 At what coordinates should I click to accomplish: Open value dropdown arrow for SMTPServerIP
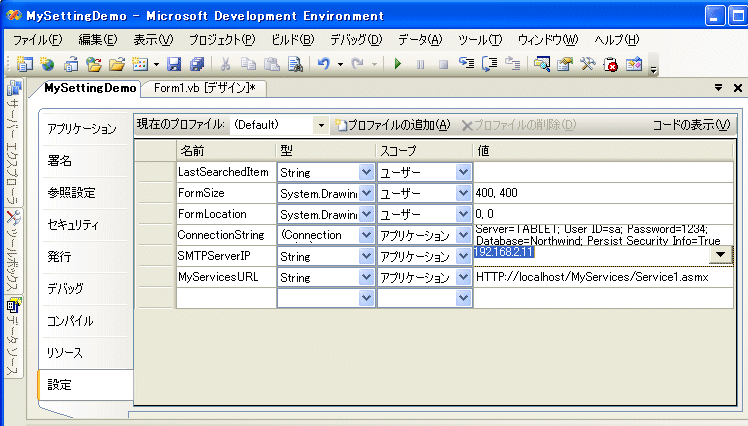click(x=720, y=254)
